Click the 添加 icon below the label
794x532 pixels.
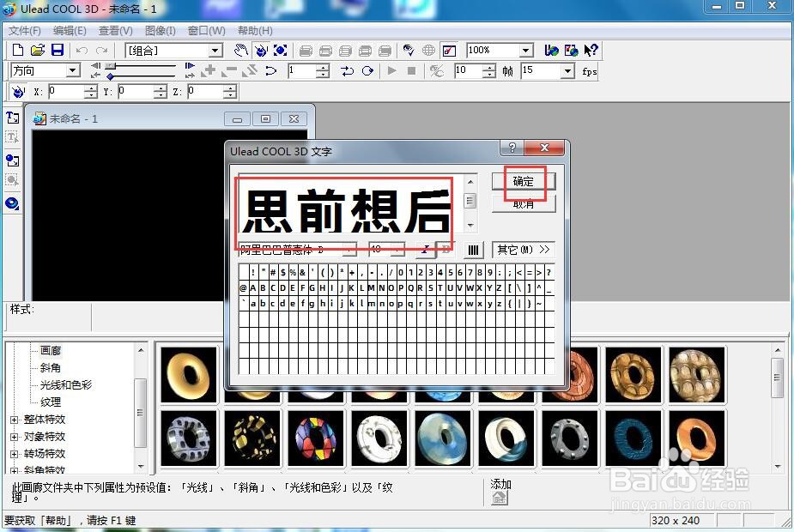500,498
